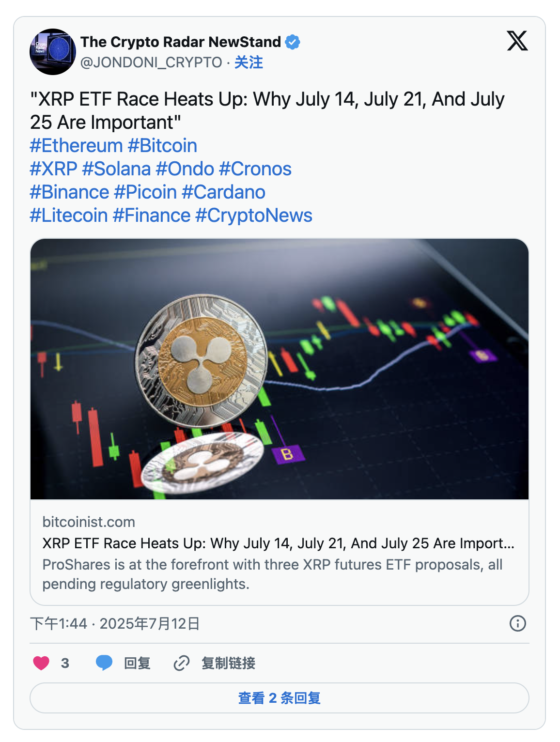This screenshot has width=560, height=742.
Task: Click the @JONDONI_CRYPTO handle
Action: [x=151, y=62]
